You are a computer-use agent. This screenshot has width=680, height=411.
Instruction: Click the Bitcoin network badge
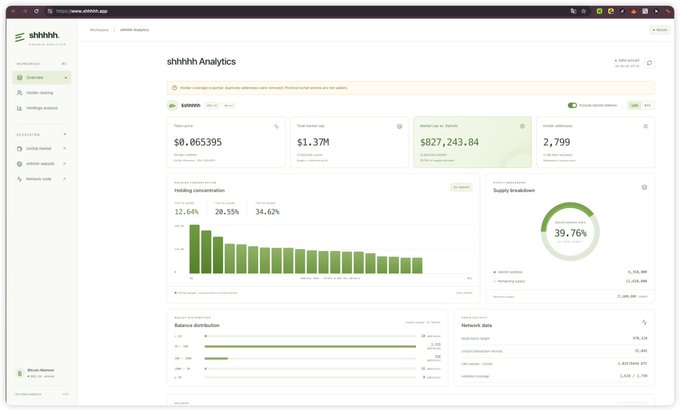coord(660,30)
